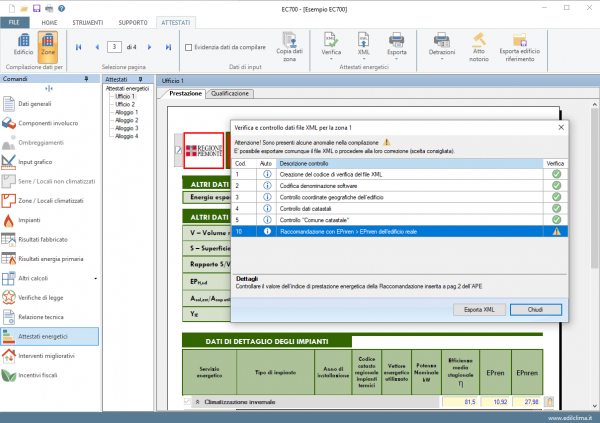Open Zone / Locali climatizzati
This screenshot has width=600, height=423.
pyautogui.click(x=50, y=201)
